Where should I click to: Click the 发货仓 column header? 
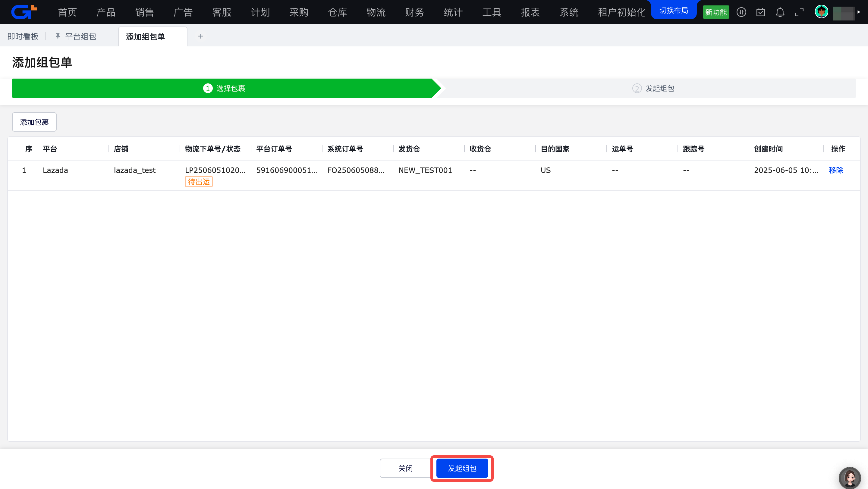click(x=409, y=149)
